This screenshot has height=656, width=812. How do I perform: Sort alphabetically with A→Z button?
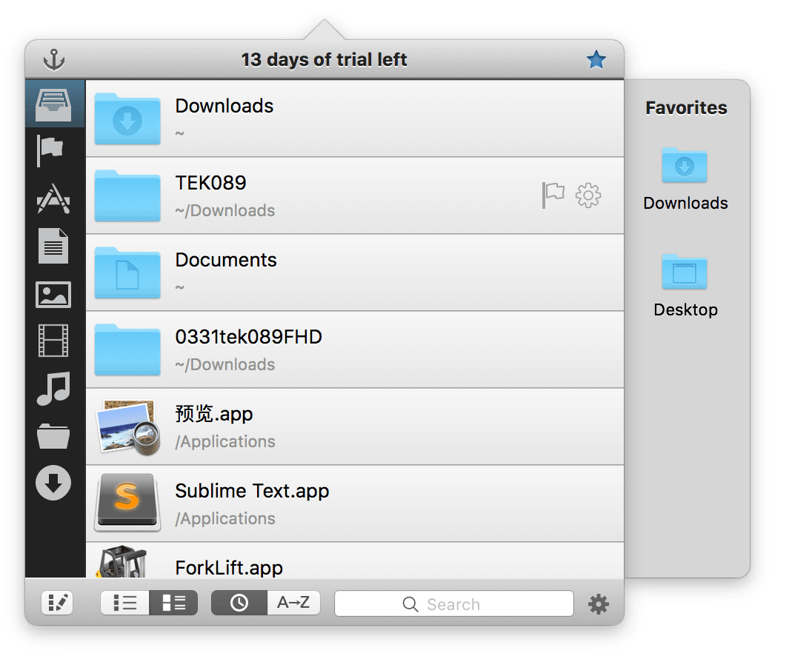coord(293,603)
